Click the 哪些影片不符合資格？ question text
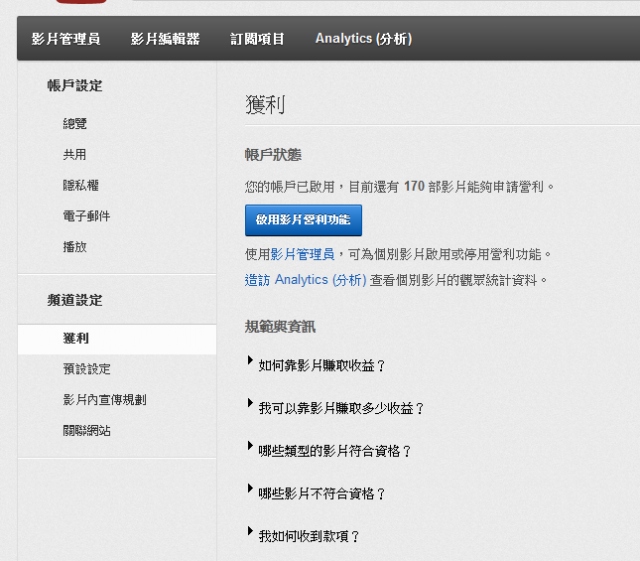640x561 pixels. (x=322, y=494)
